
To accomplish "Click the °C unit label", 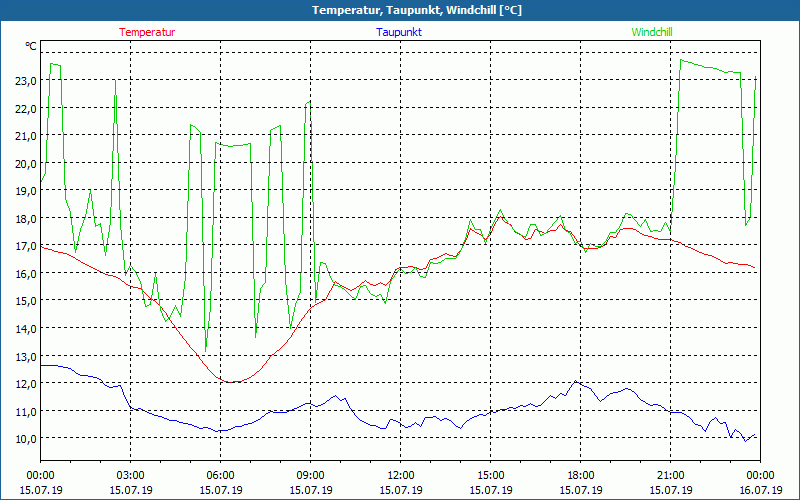I will tap(31, 46).
